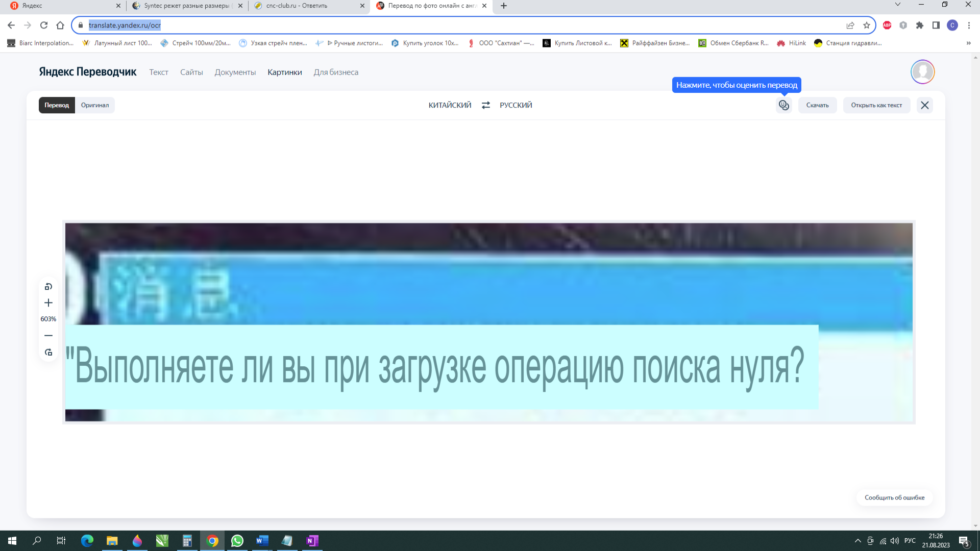Click the Скачать button
Image resolution: width=980 pixels, height=551 pixels.
pyautogui.click(x=817, y=105)
